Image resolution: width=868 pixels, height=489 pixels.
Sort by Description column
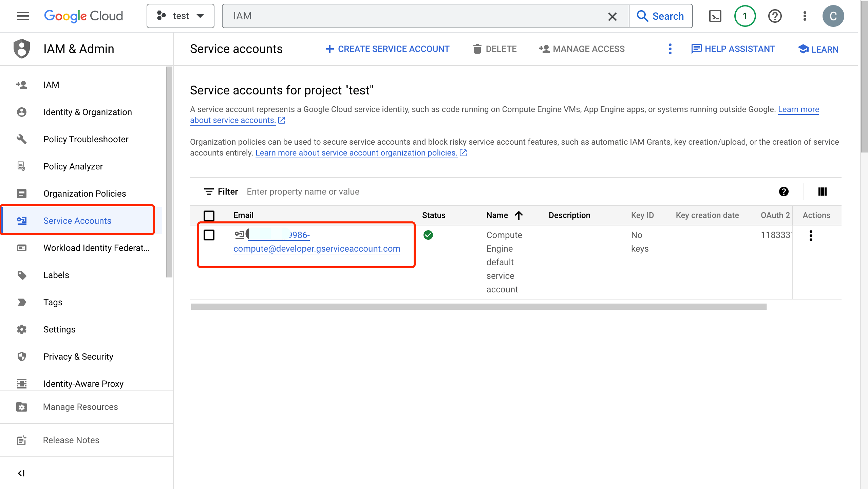coord(569,215)
